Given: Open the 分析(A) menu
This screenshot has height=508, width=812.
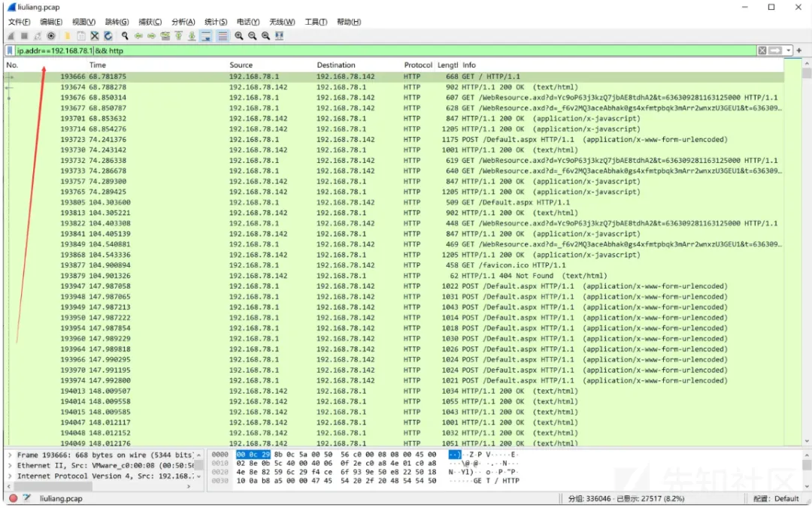Looking at the screenshot, I should (183, 22).
